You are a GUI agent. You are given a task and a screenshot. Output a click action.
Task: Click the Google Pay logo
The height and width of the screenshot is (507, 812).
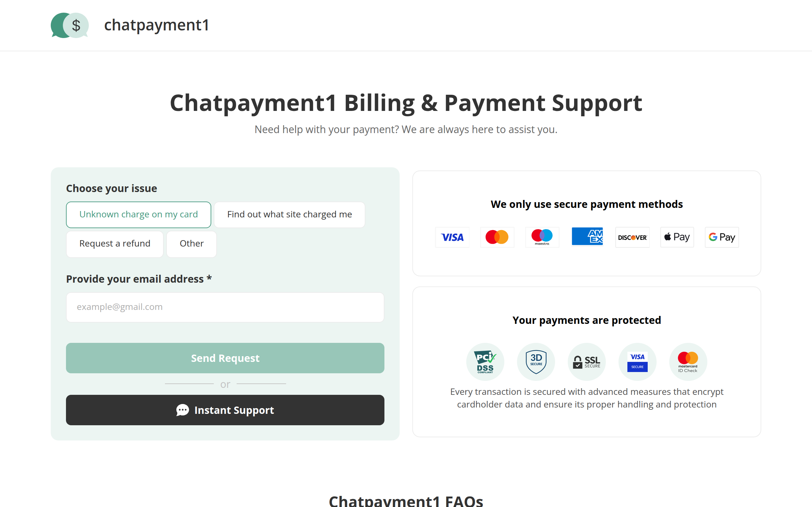tap(721, 237)
